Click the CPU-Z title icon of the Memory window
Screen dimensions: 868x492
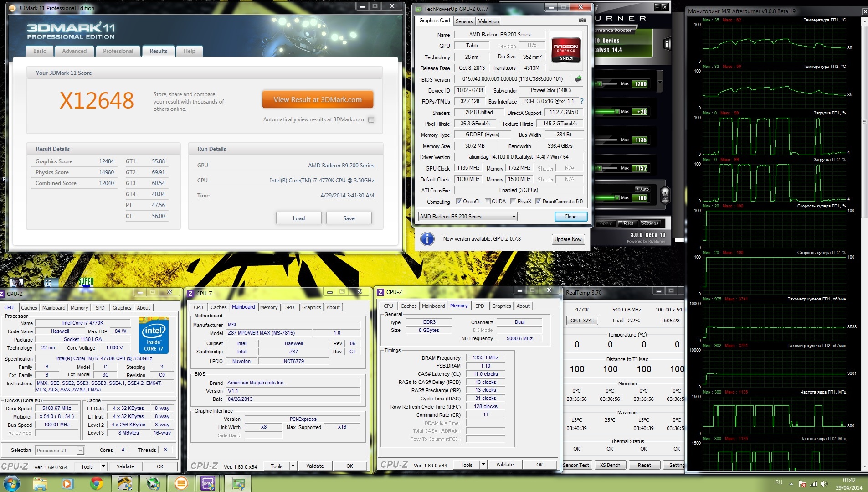[x=380, y=292]
